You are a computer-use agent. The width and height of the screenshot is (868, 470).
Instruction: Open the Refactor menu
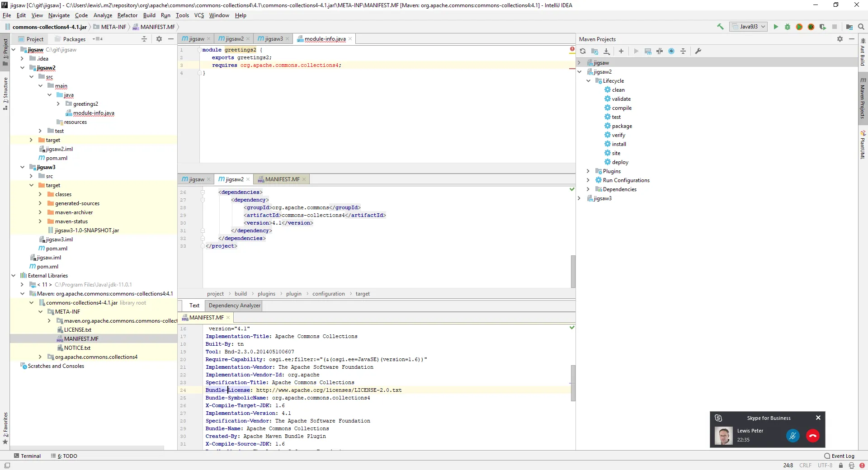pyautogui.click(x=127, y=15)
